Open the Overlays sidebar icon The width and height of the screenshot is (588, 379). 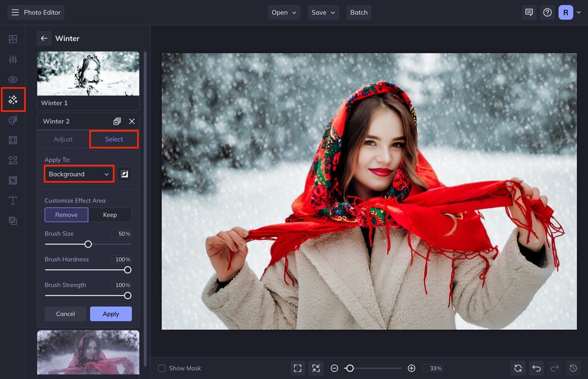[12, 180]
